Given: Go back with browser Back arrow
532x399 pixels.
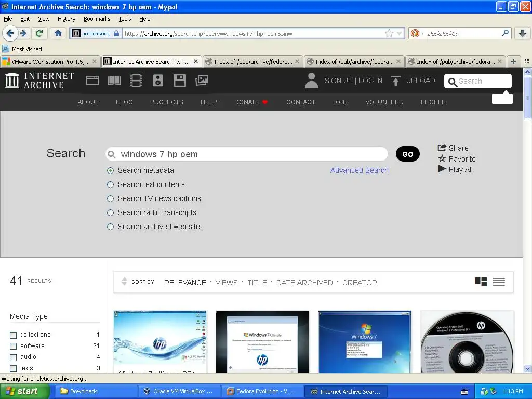Looking at the screenshot, I should pos(10,33).
